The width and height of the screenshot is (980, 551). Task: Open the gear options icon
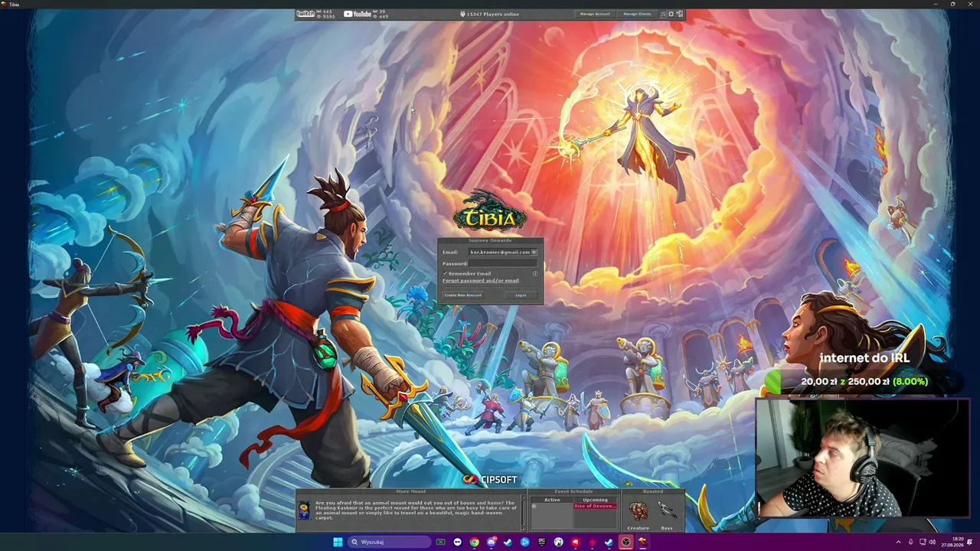(x=671, y=14)
